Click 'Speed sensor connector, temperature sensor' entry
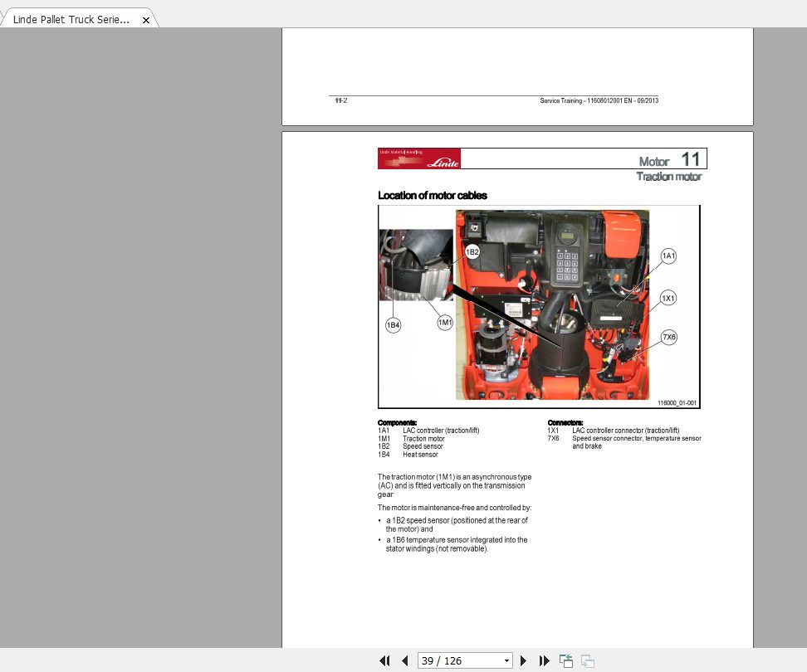This screenshot has width=807, height=672. [637, 438]
